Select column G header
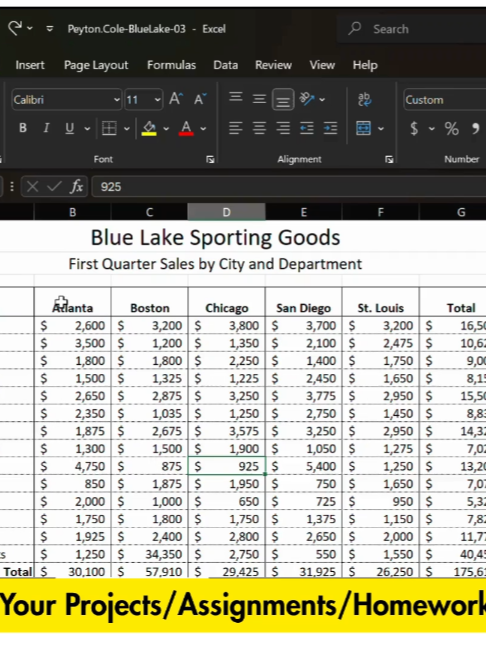 (x=453, y=212)
